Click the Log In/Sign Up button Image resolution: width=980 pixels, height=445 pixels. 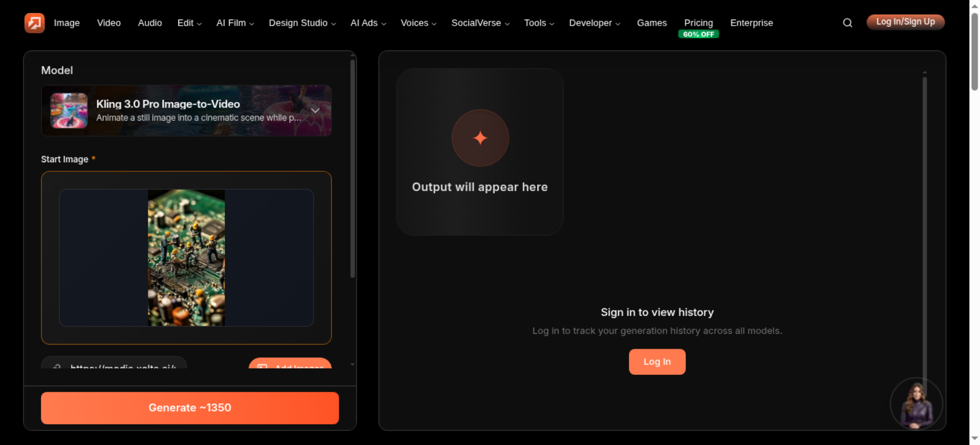(906, 22)
